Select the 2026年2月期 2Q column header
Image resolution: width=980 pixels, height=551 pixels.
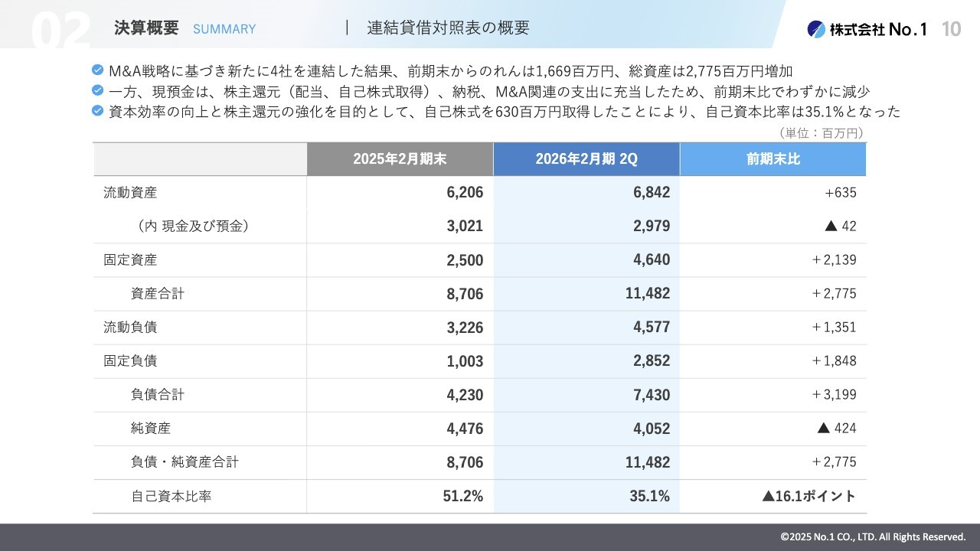pos(586,159)
